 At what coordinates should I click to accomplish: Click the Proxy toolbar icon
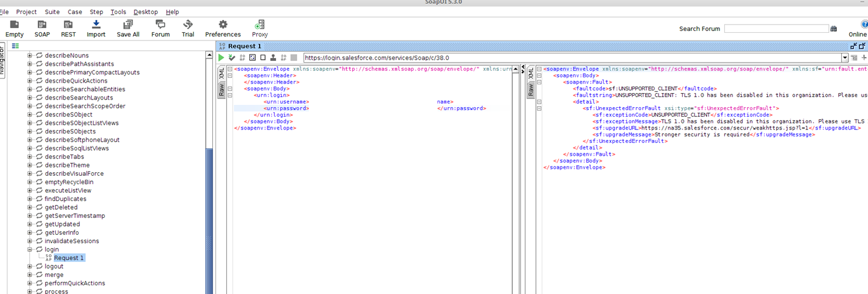[260, 24]
